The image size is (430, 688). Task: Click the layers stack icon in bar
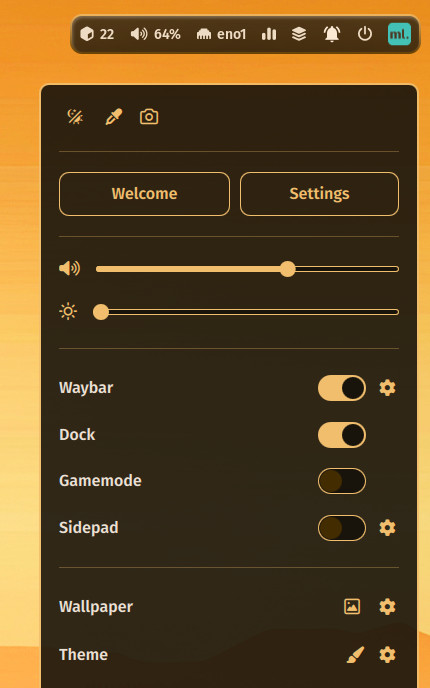[299, 34]
